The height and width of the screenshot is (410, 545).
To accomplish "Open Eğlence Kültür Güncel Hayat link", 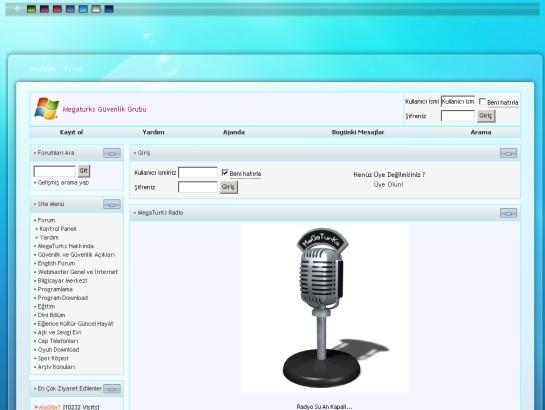I will click(75, 324).
